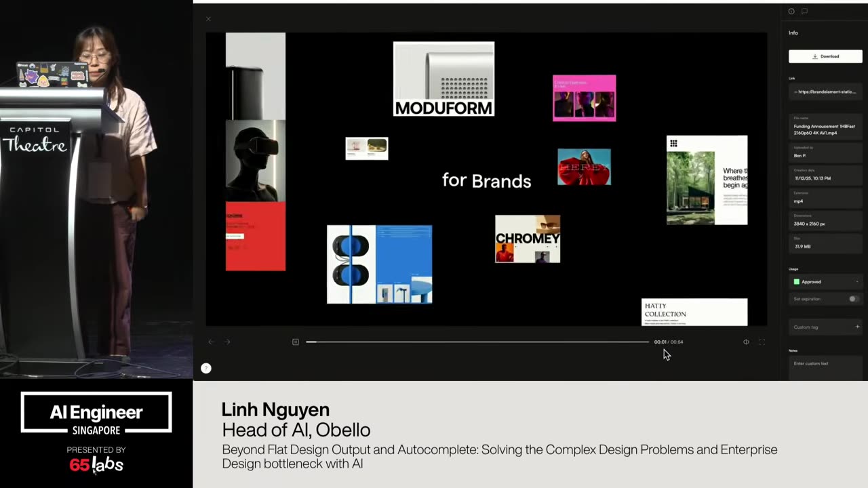
Task: Go to the previous asset arrow
Action: pyautogui.click(x=211, y=342)
